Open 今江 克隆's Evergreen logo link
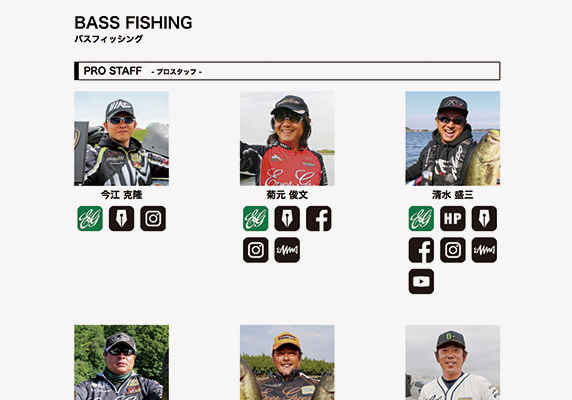 pyautogui.click(x=90, y=218)
